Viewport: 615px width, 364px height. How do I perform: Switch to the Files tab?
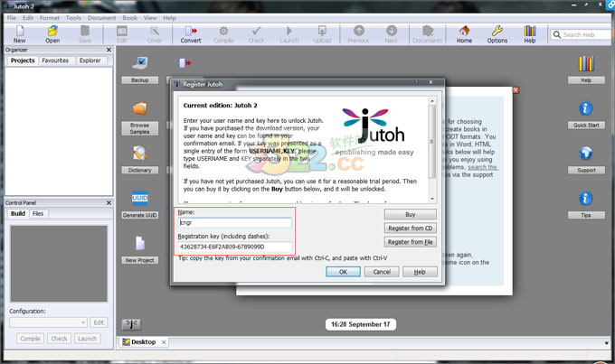coord(38,213)
